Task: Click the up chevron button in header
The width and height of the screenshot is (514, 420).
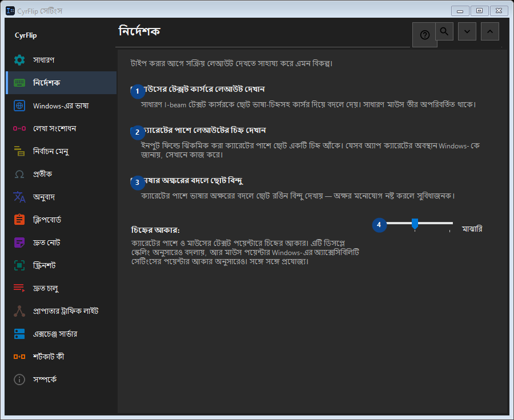Action: pos(490,31)
